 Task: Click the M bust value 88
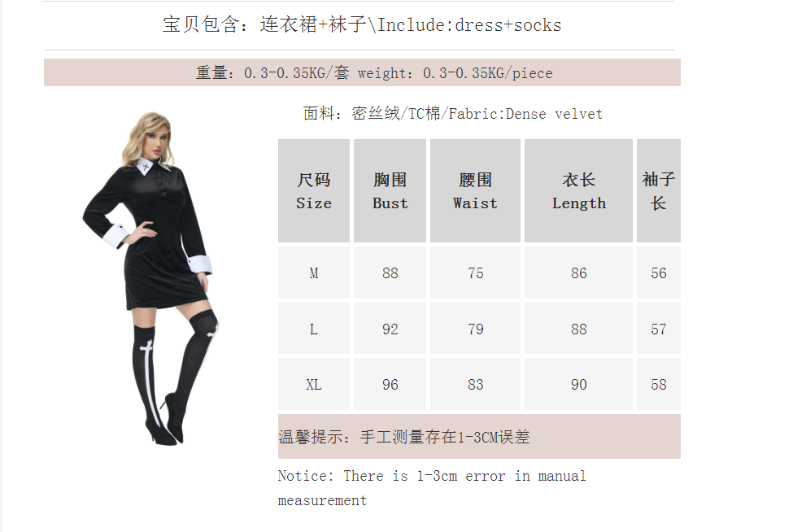pos(390,273)
